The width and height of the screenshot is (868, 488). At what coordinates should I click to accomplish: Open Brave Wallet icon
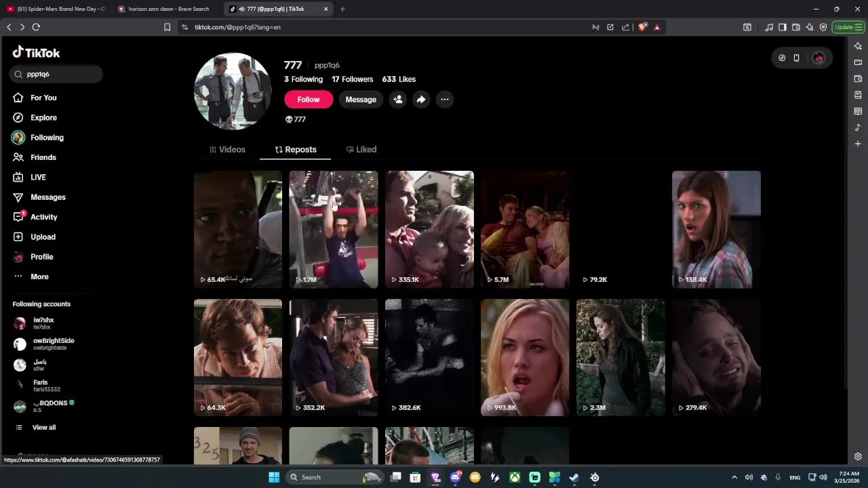796,27
